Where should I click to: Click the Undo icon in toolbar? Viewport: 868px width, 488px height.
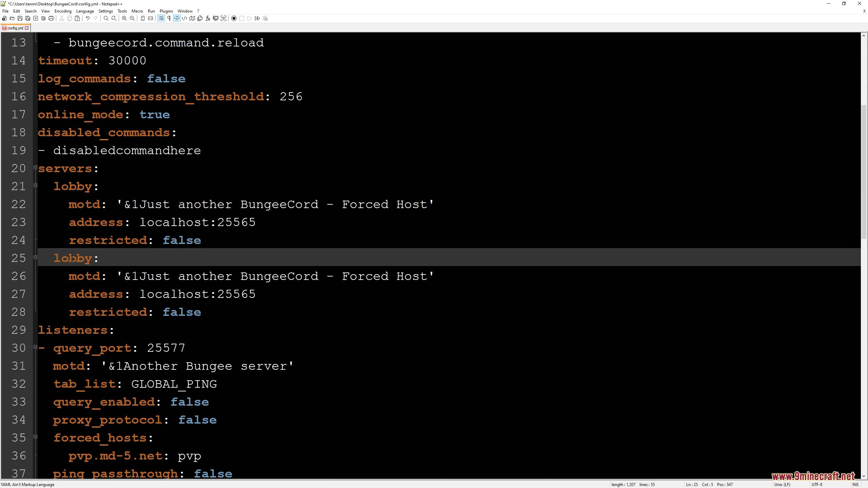click(x=87, y=19)
